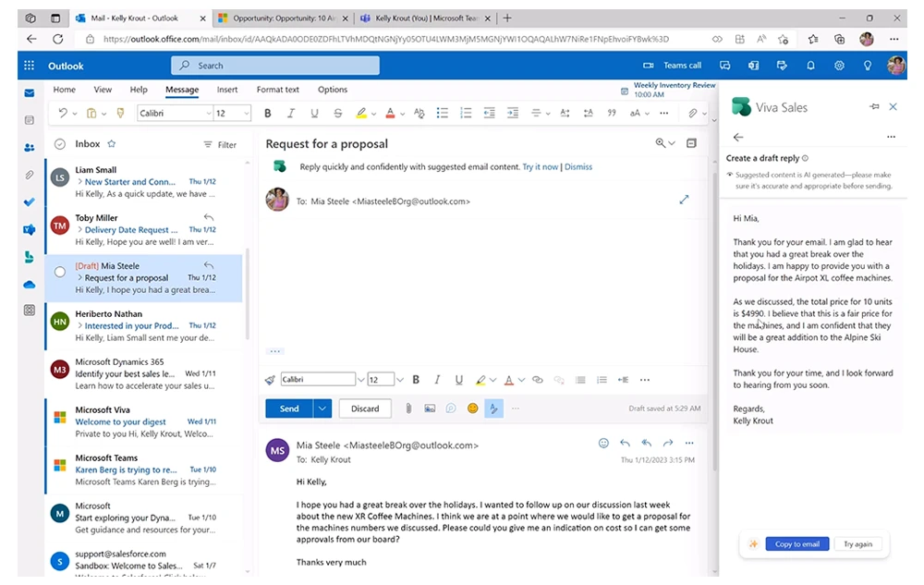The height and width of the screenshot is (585, 924).
Task: Click Dismiss link in suggestion banner
Action: [x=578, y=166]
